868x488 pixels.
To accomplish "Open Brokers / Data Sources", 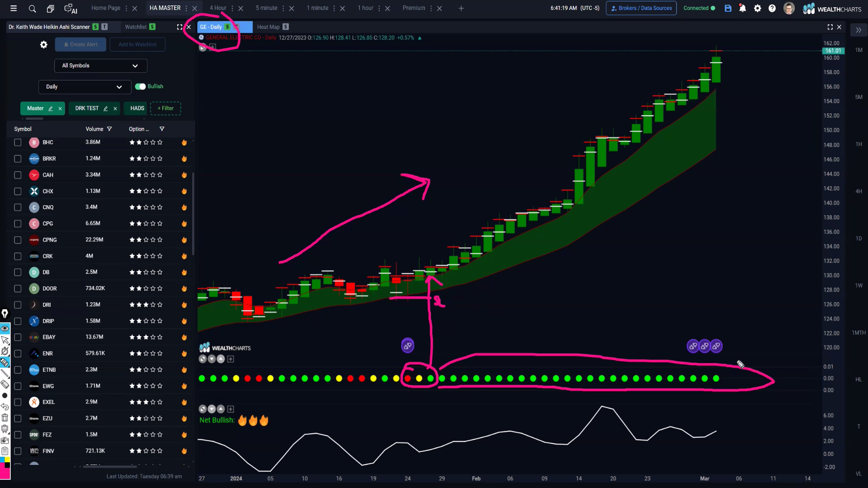I will tap(641, 8).
